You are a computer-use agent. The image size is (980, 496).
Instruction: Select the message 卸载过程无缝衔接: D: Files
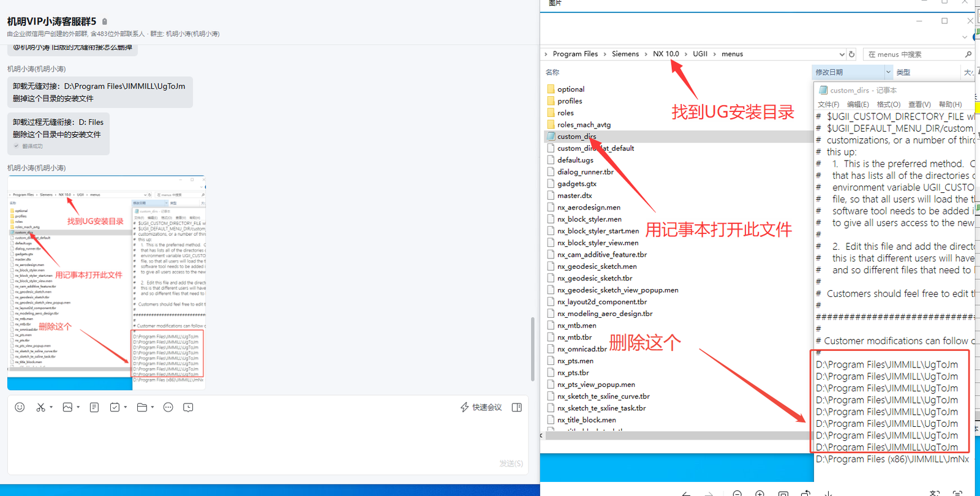59,133
